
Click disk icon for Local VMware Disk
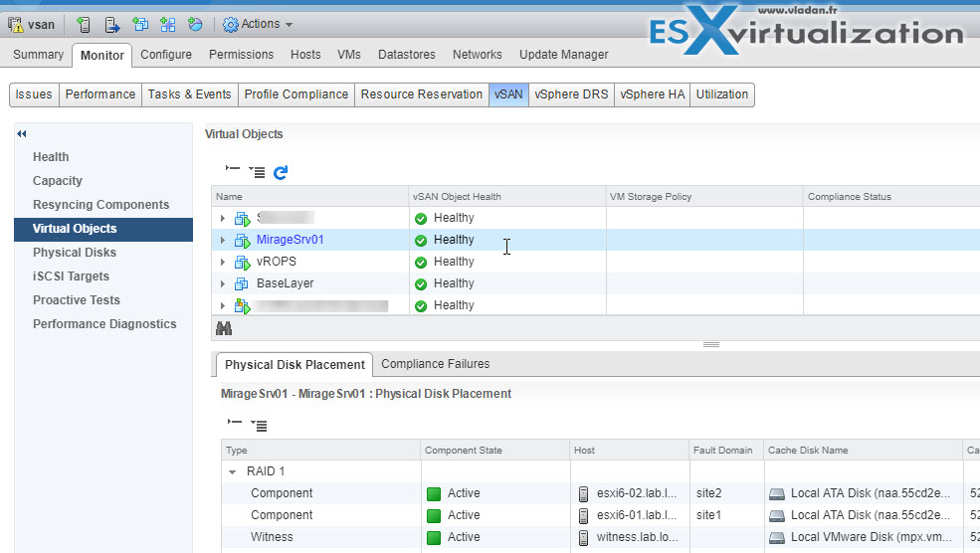pos(777,538)
